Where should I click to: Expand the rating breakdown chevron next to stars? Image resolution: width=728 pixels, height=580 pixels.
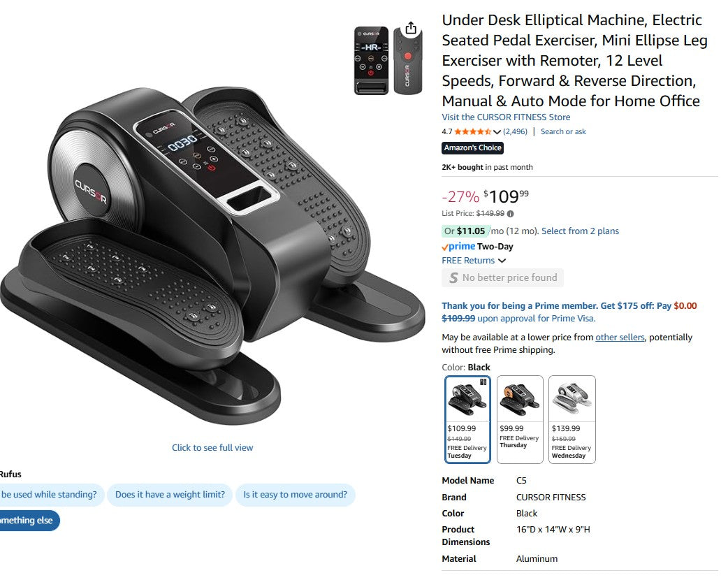click(x=497, y=132)
